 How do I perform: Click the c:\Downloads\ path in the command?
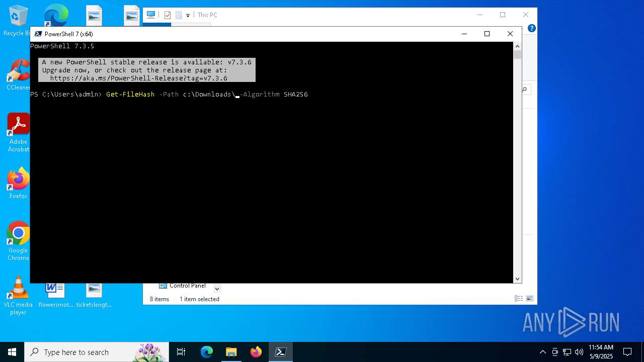pyautogui.click(x=209, y=95)
